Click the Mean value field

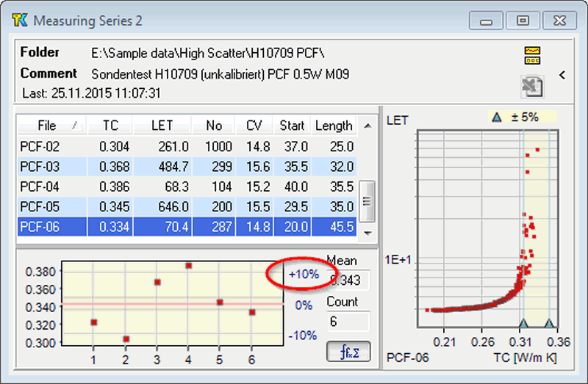click(348, 280)
